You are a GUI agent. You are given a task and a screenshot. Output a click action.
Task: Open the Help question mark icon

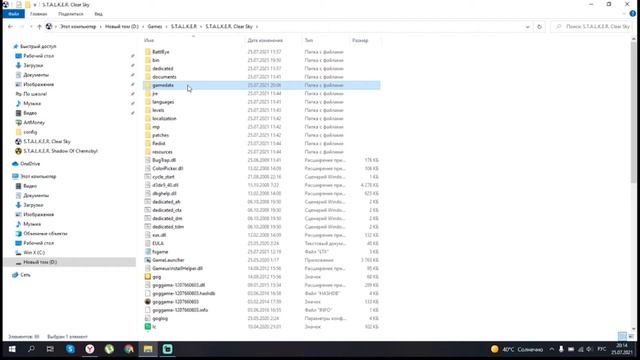[x=632, y=14]
